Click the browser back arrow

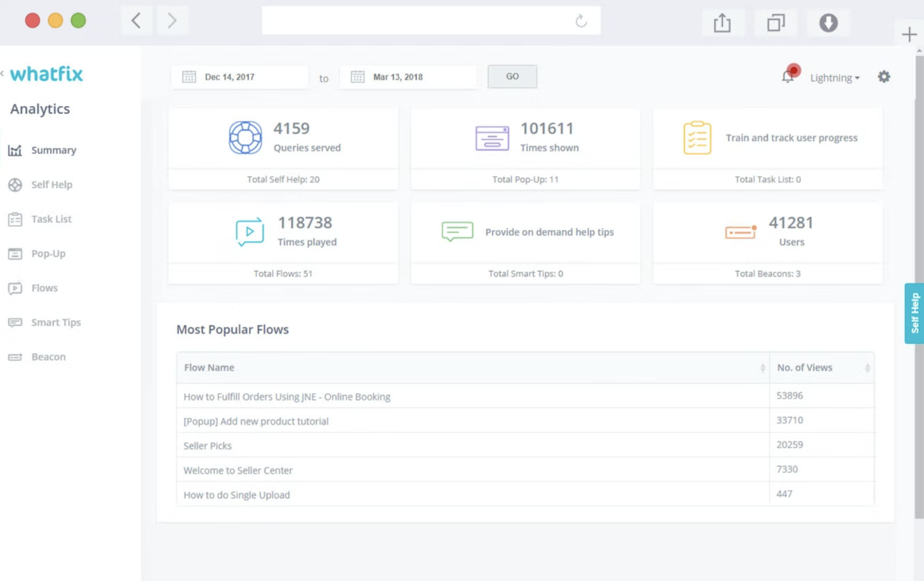point(136,20)
